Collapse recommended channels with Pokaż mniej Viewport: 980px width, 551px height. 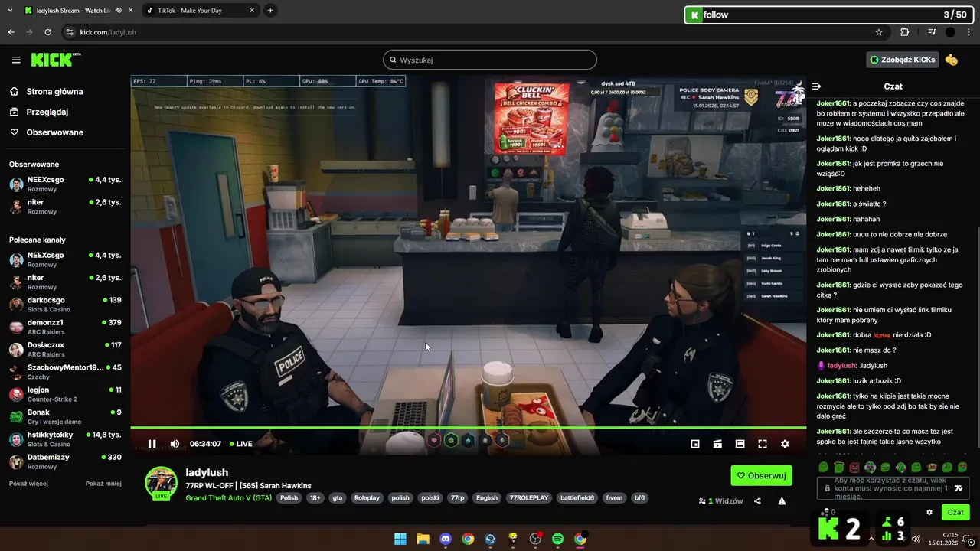tap(103, 484)
